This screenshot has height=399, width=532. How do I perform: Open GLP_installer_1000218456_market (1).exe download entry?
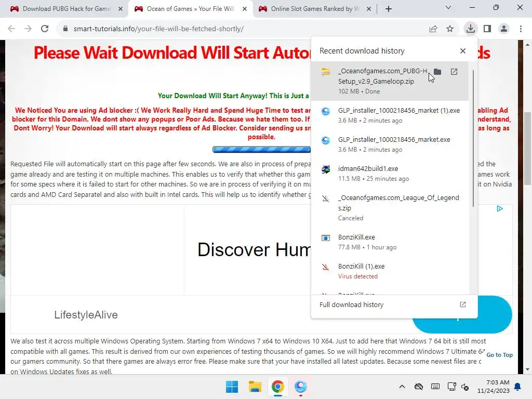tap(390, 115)
